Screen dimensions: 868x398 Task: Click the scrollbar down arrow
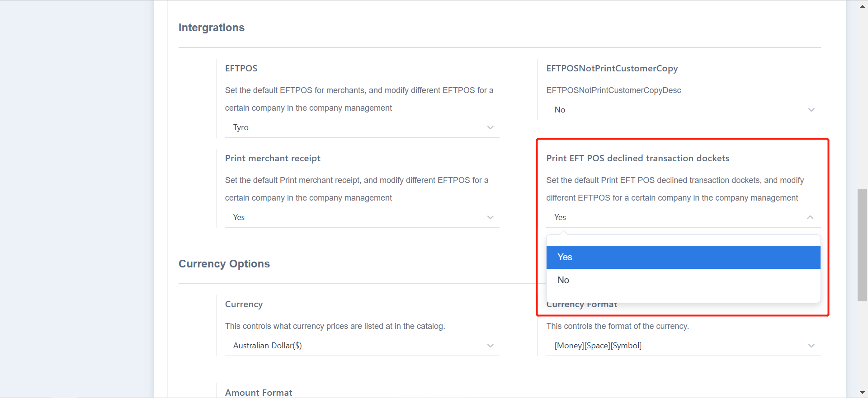point(863,392)
